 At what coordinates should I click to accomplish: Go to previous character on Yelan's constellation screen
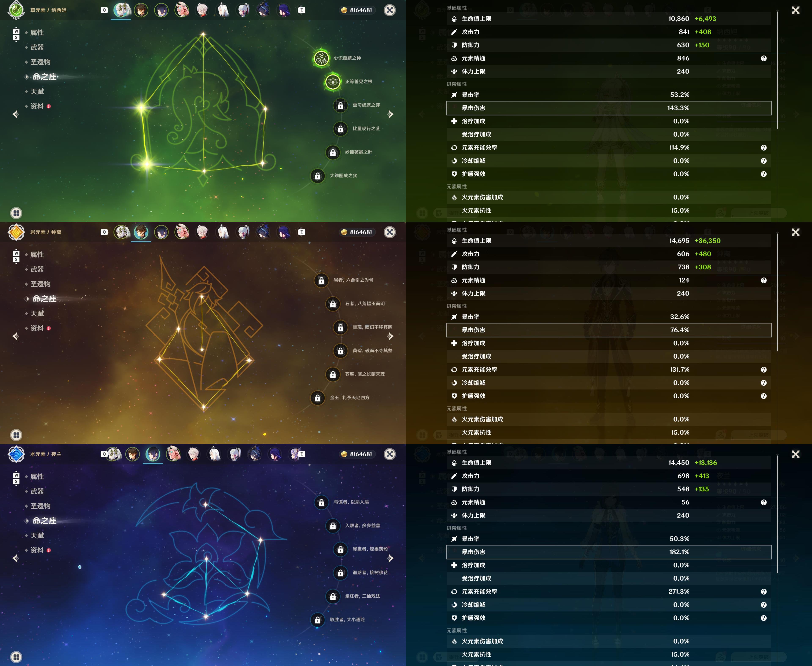(15, 558)
